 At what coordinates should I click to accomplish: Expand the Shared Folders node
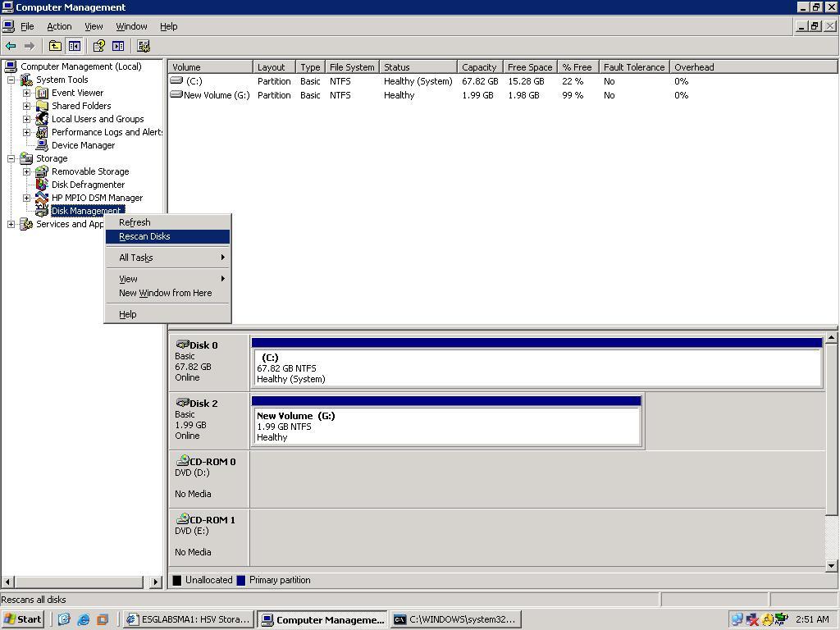point(27,106)
